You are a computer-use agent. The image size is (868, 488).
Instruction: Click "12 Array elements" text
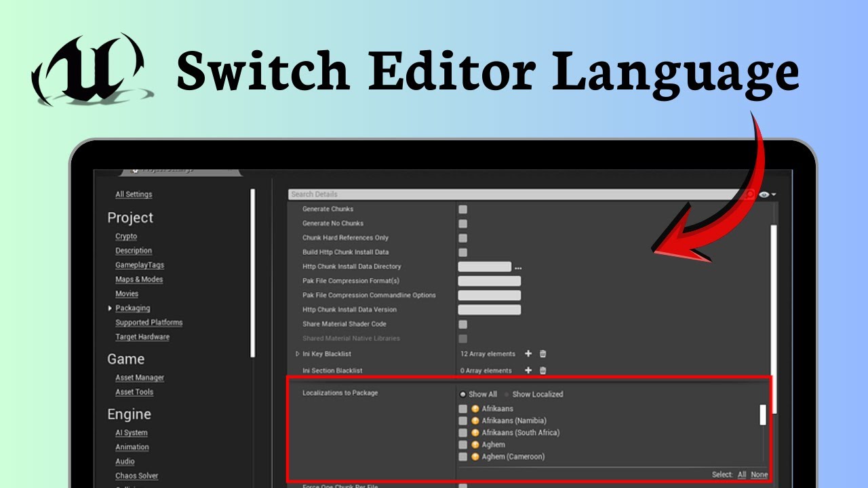click(488, 354)
